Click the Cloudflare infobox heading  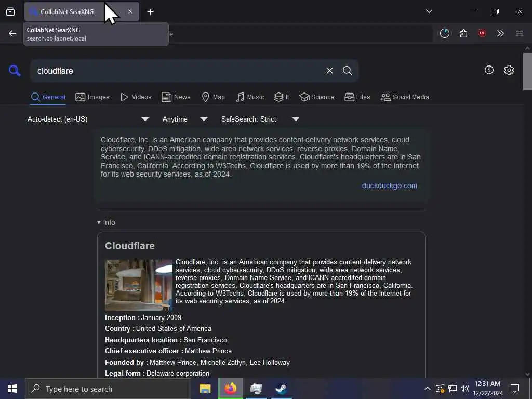pyautogui.click(x=129, y=246)
